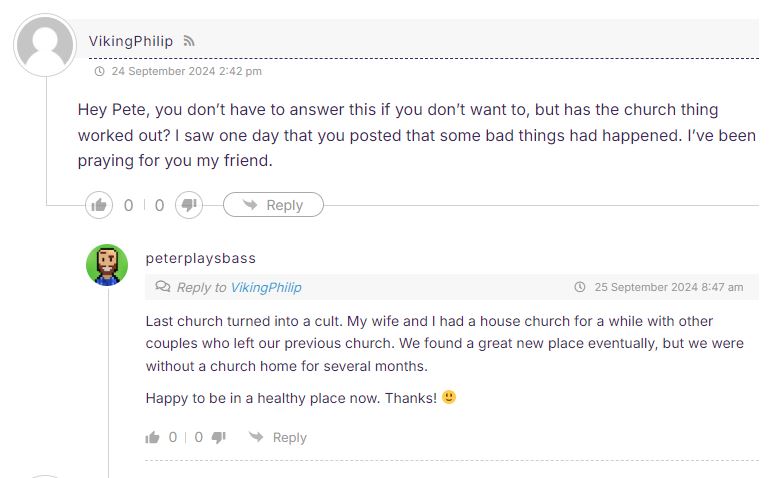
Task: Open the 24 September 2024 2:42 pm timestamp
Action: 186,71
